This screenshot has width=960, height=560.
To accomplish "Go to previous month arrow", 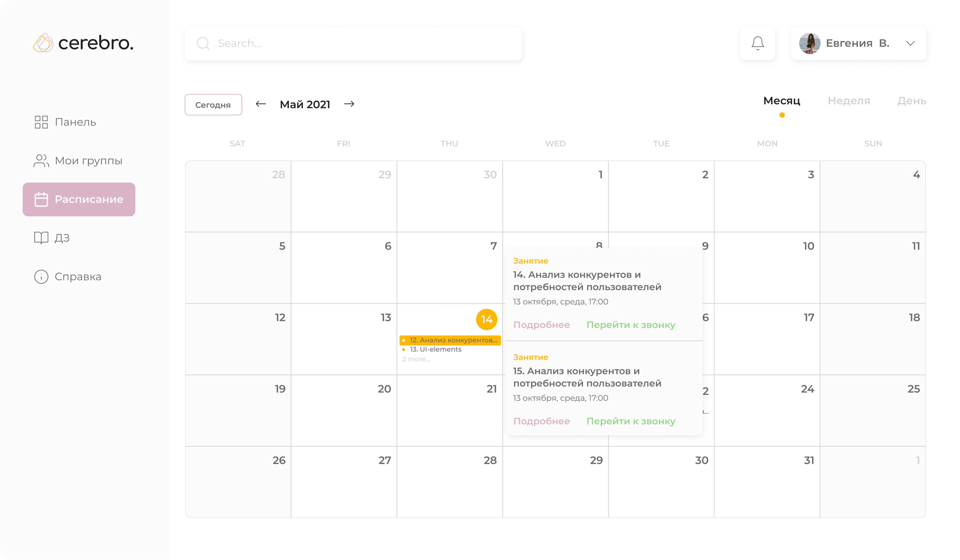I will tap(261, 104).
